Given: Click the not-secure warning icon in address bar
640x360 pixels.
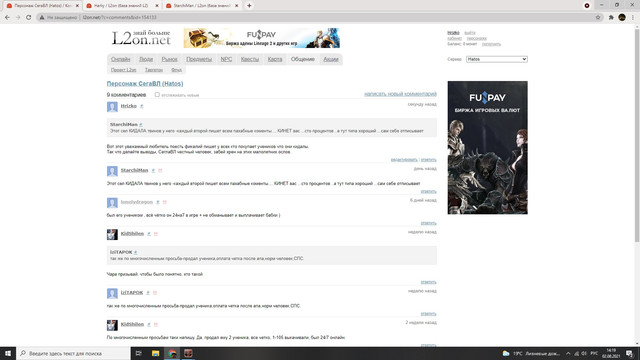Looking at the screenshot, I should (42, 18).
